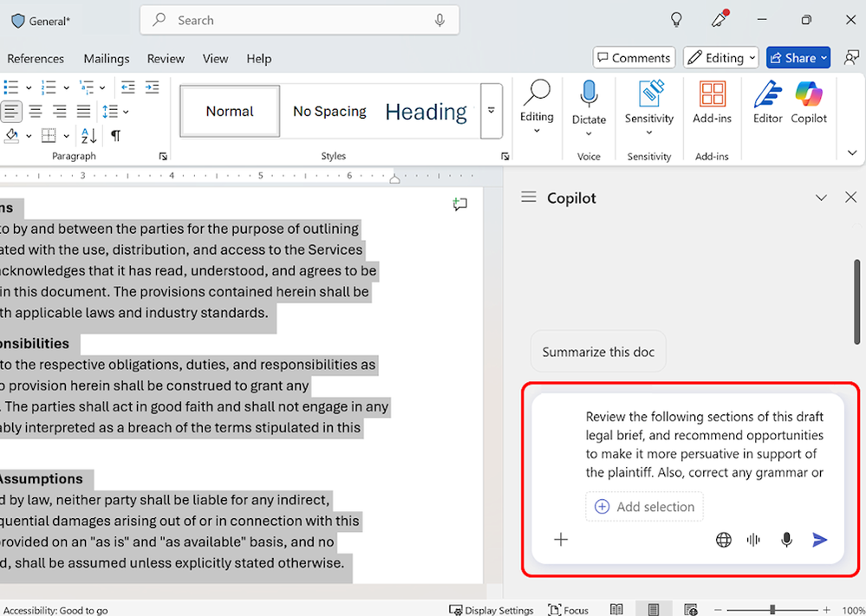
Task: Send the Copilot prompt
Action: point(820,539)
